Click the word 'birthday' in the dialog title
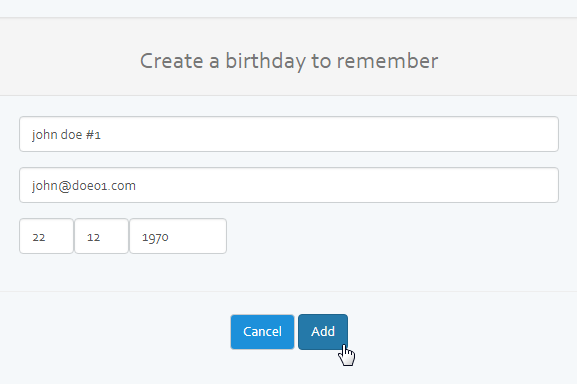The image size is (577, 384). coord(265,61)
